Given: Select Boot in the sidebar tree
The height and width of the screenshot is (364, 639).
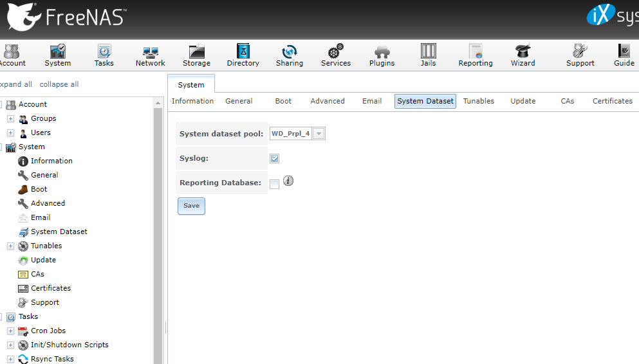Looking at the screenshot, I should click(x=39, y=189).
